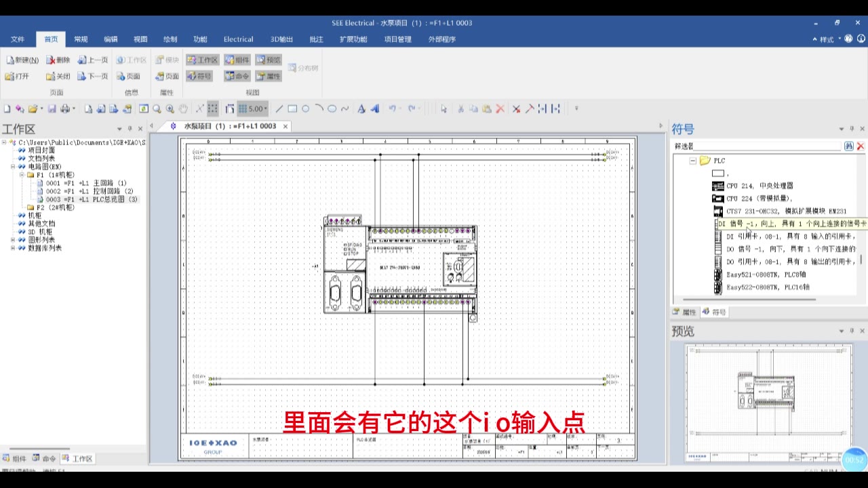This screenshot has width=868, height=488.
Task: Switch to the 编辑 ribbon tab
Action: 111,39
